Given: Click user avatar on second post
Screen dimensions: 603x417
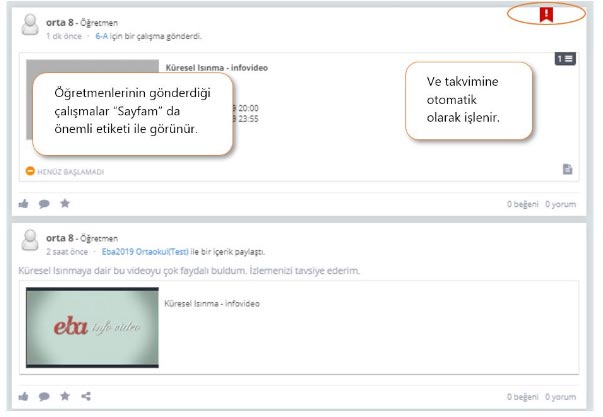Looking at the screenshot, I should (x=30, y=244).
